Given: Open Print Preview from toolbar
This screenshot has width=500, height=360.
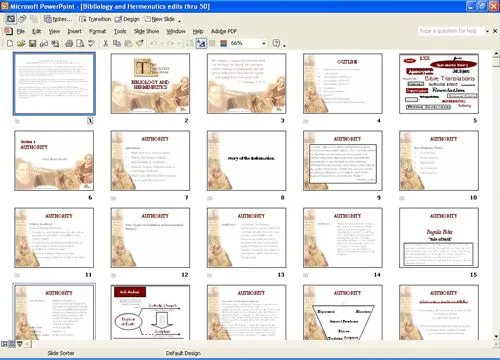Looking at the screenshot, I should pos(80,43).
